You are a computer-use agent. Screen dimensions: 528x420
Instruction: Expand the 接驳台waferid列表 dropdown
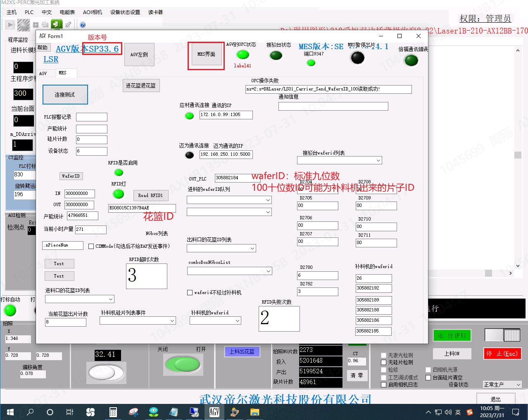tap(340, 160)
